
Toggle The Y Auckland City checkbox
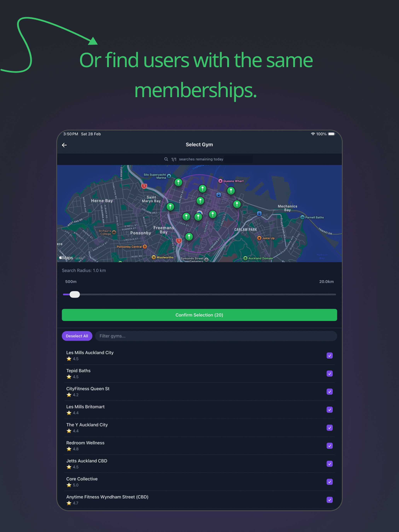click(329, 428)
